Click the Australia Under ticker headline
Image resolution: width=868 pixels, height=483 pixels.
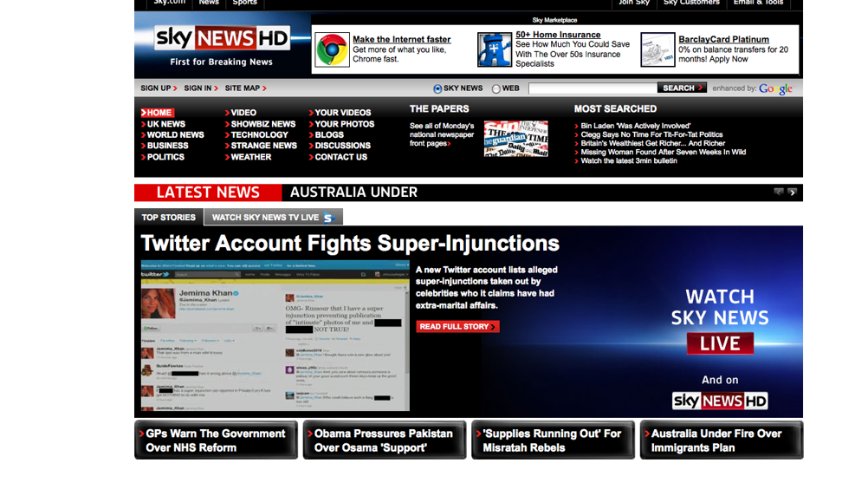(x=353, y=193)
